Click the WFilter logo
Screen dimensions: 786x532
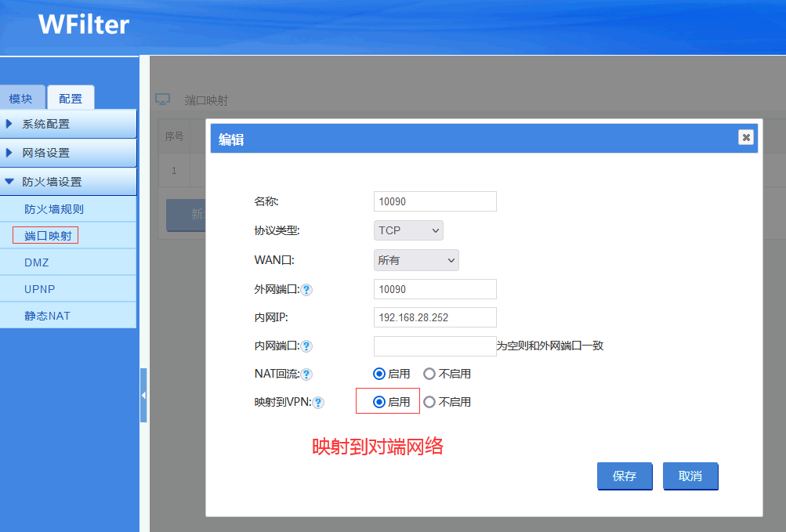[x=84, y=24]
